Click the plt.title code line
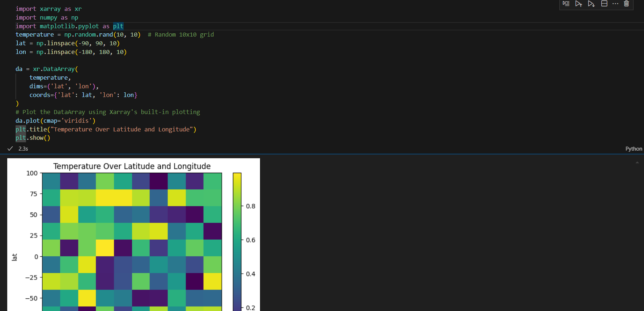 [x=106, y=130]
